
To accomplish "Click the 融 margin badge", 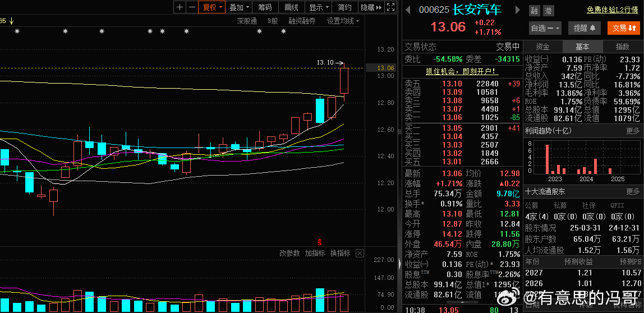I will pyautogui.click(x=534, y=11).
